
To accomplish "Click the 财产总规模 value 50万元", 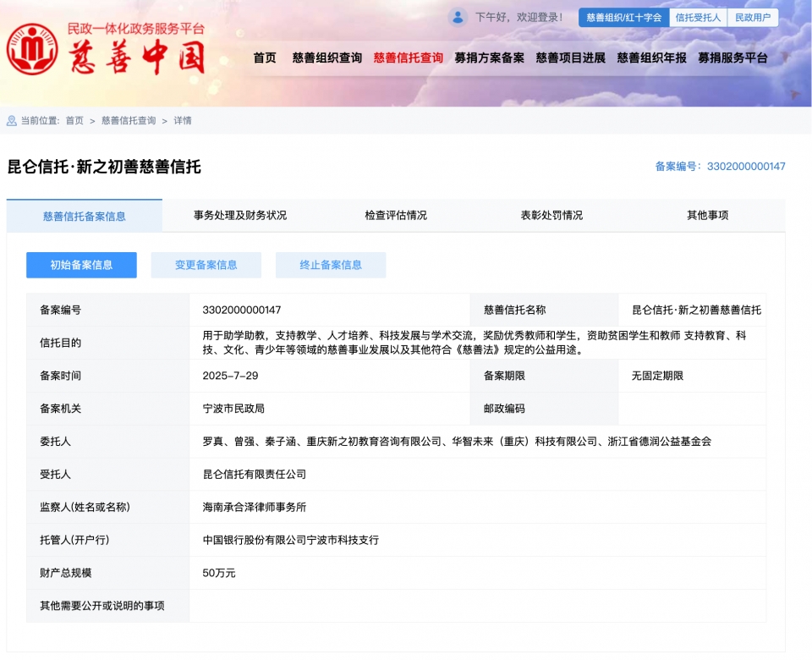I will point(219,573).
